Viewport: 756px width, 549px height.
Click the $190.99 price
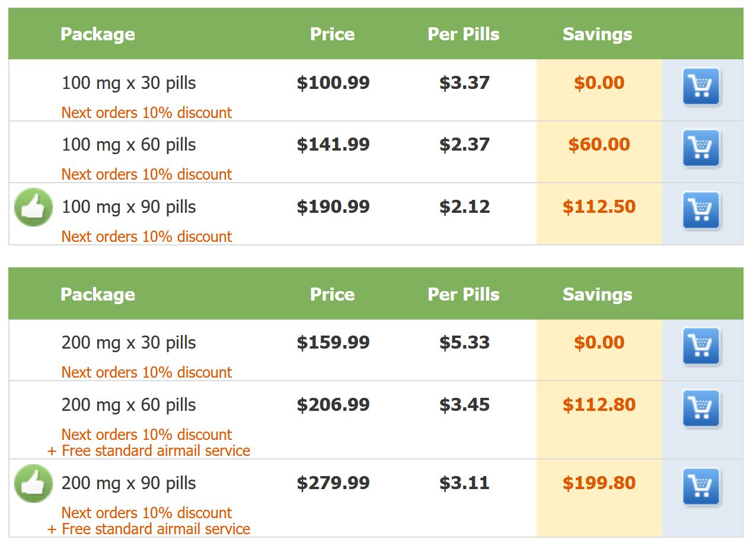(x=333, y=207)
